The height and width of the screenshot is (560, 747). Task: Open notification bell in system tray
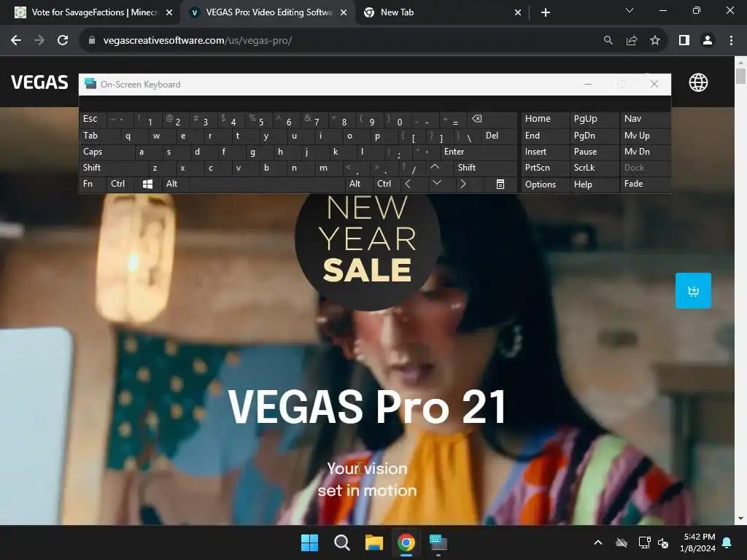727,542
